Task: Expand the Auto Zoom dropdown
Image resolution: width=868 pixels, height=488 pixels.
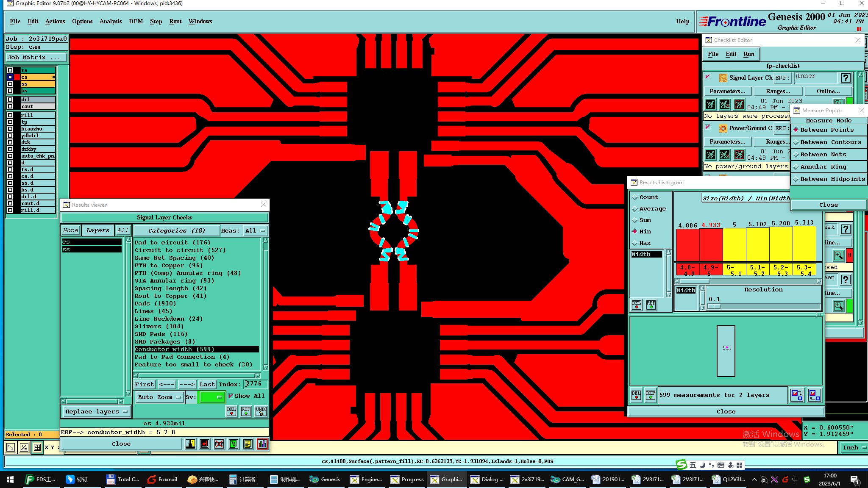Action: (159, 397)
